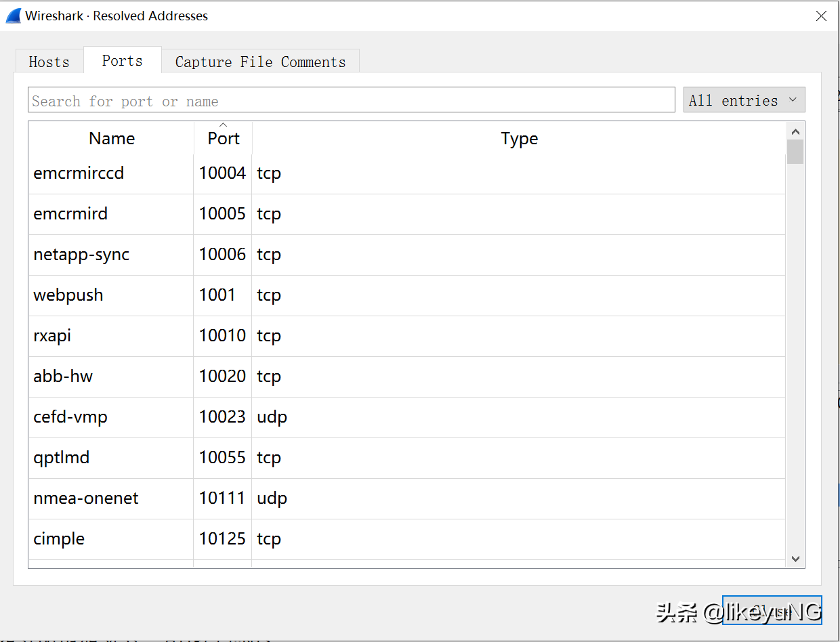This screenshot has width=840, height=642.
Task: Click the tcp type in webpush row
Action: pyautogui.click(x=269, y=296)
